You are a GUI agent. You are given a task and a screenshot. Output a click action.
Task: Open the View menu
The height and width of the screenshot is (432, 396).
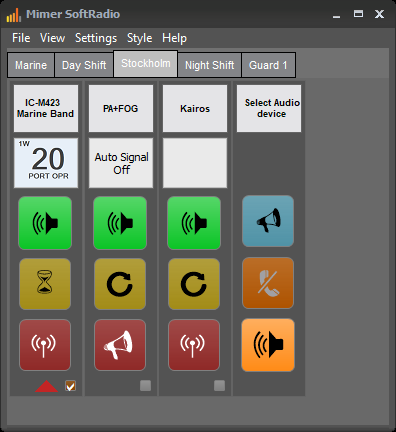52,38
